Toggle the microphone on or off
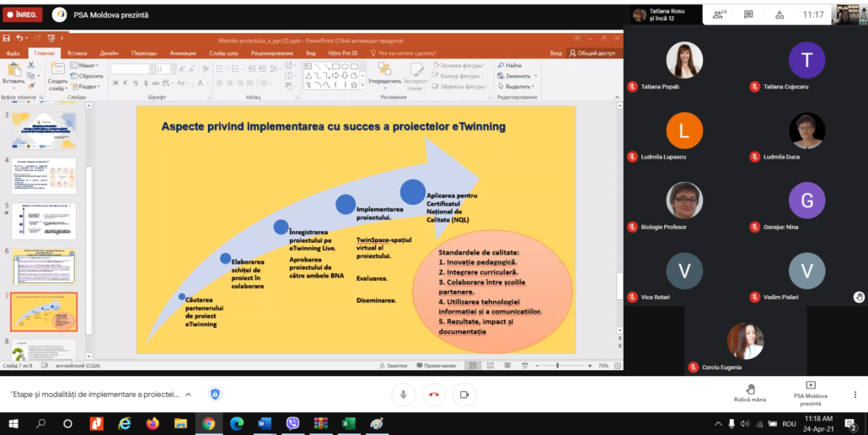Screen dimensions: 868x435 [x=404, y=394]
